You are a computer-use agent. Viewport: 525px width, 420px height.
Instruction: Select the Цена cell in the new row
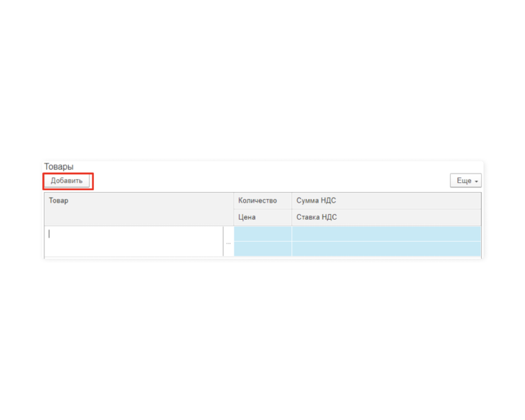pyautogui.click(x=263, y=249)
